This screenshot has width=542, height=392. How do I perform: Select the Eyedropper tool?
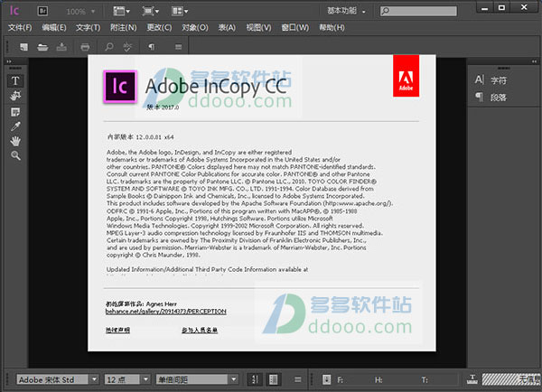coord(15,126)
